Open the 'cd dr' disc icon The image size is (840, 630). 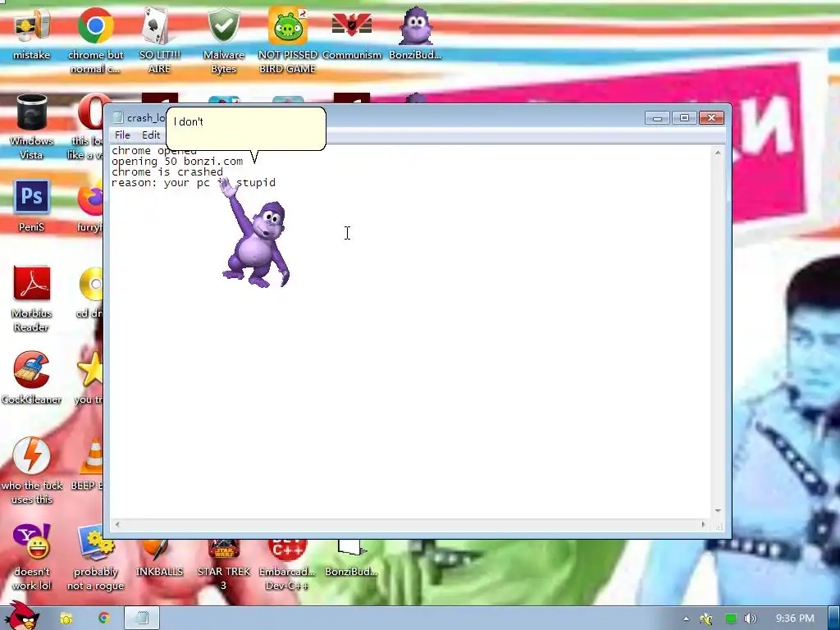(90, 293)
